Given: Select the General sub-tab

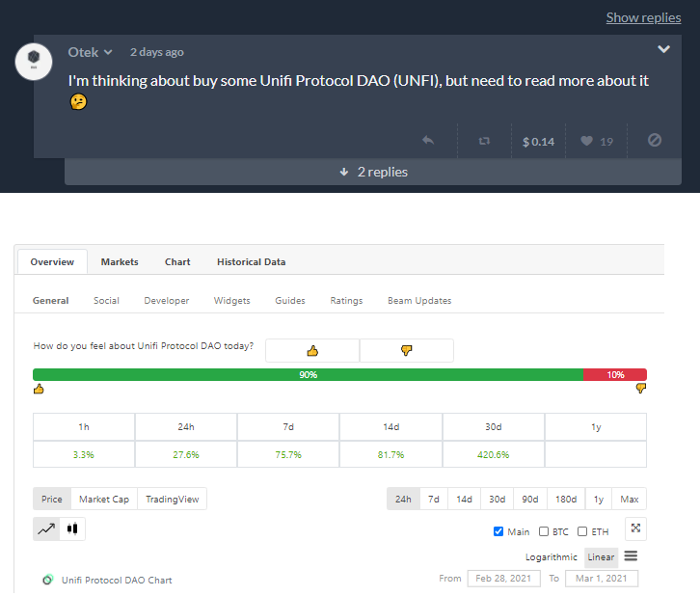Looking at the screenshot, I should 50,301.
